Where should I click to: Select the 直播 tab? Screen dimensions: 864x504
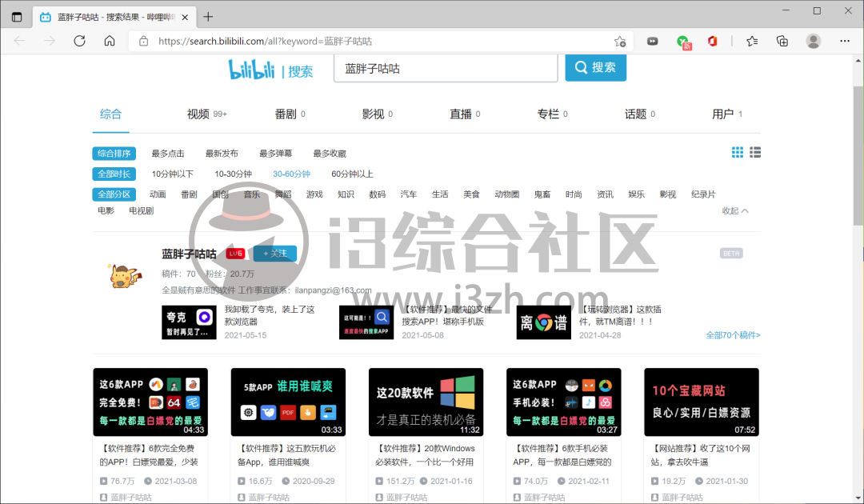click(x=465, y=114)
